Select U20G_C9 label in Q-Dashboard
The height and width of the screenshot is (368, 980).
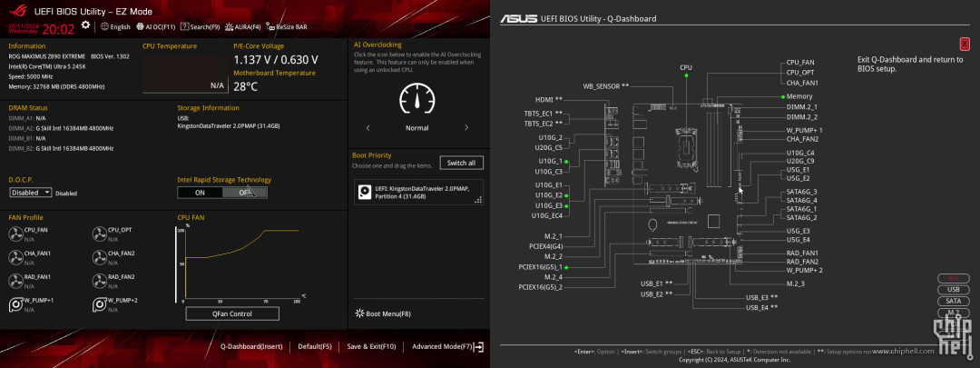click(800, 161)
